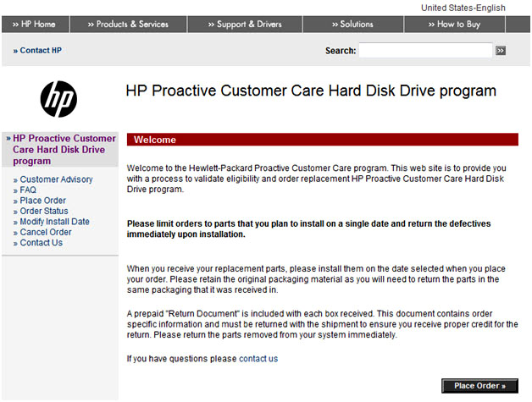Open the Customer Advisory sidebar link

[x=56, y=179]
